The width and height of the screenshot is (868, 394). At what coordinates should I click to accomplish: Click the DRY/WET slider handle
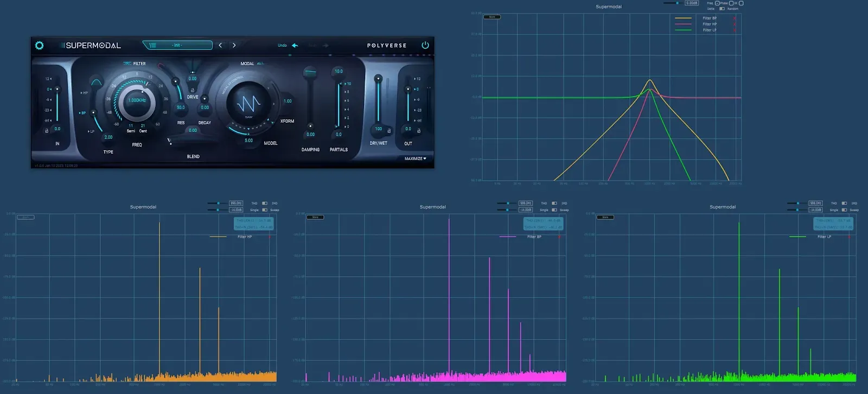tap(378, 79)
